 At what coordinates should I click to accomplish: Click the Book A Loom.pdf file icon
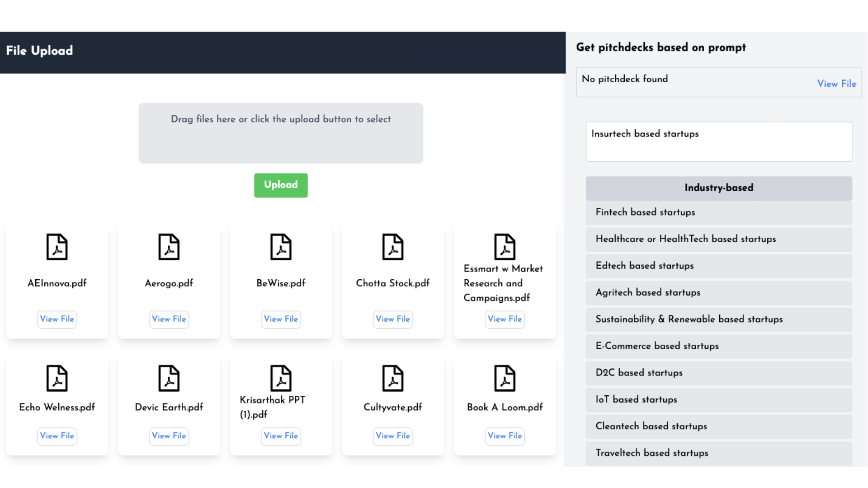(x=505, y=379)
